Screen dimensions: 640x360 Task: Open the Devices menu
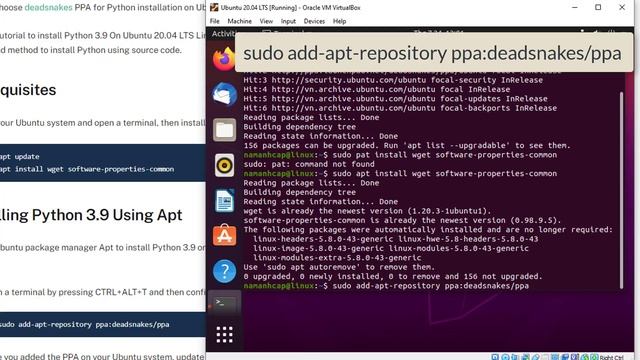(x=314, y=21)
